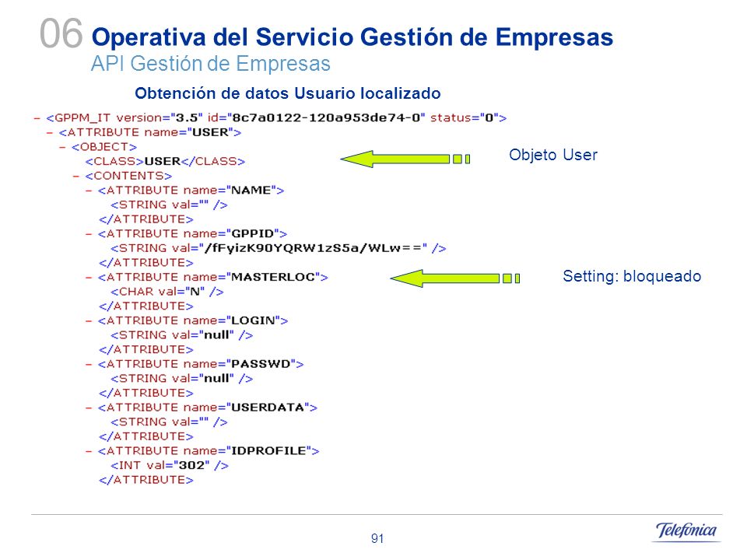747x560 pixels.
Task: Click the STRING val="null" under PASSWD
Action: pos(181,378)
